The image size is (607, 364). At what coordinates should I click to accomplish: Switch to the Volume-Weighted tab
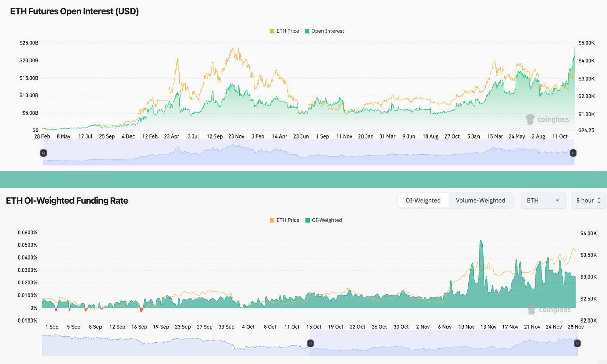click(480, 200)
